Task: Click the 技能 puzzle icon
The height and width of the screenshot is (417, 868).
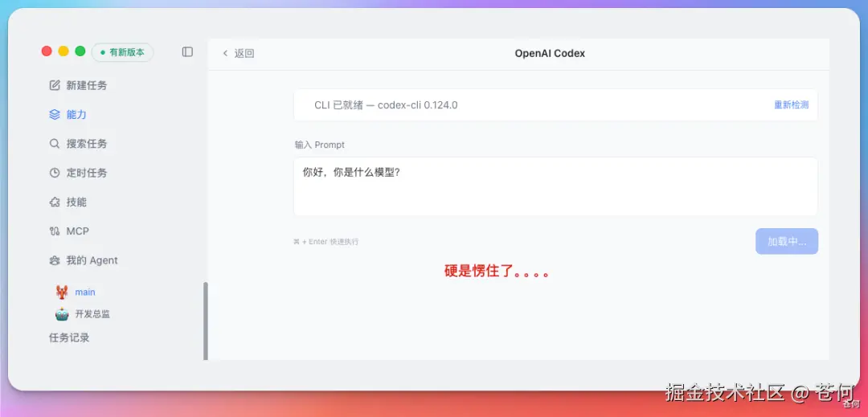Action: [x=55, y=202]
